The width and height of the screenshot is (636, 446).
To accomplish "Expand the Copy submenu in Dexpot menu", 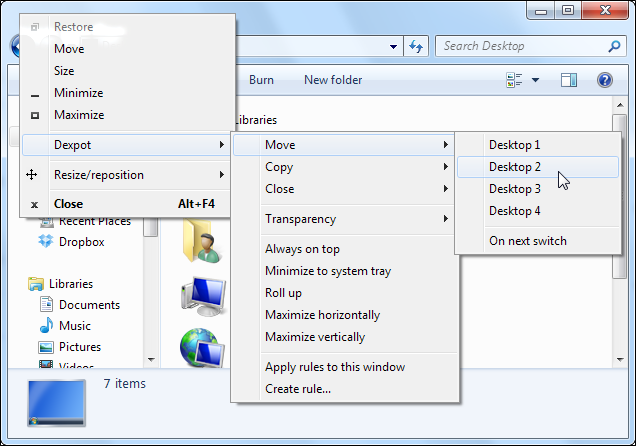I will coord(344,167).
